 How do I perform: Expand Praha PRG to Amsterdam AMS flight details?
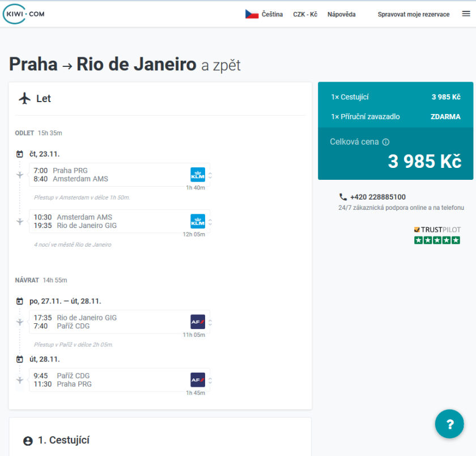(210, 175)
